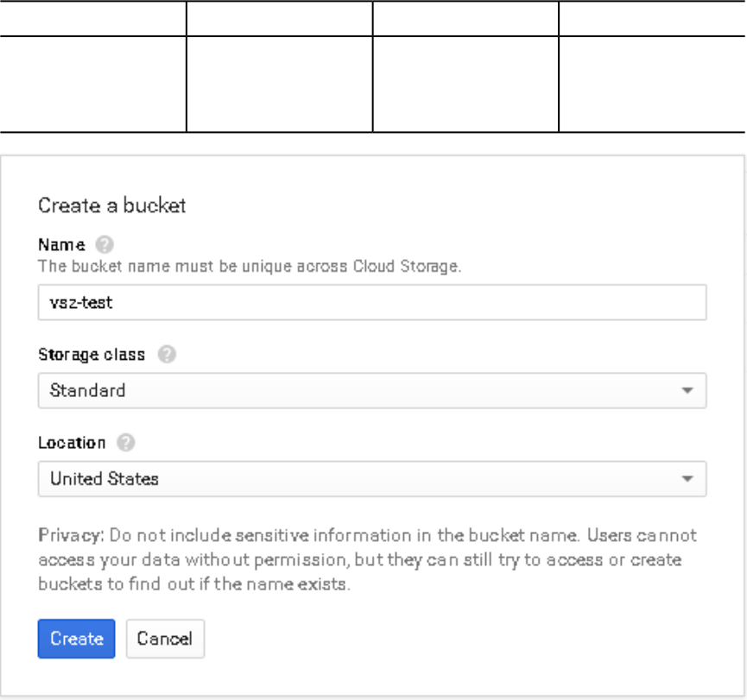747x700 pixels.
Task: Click the leftmost cell in table body row
Action: click(x=93, y=84)
